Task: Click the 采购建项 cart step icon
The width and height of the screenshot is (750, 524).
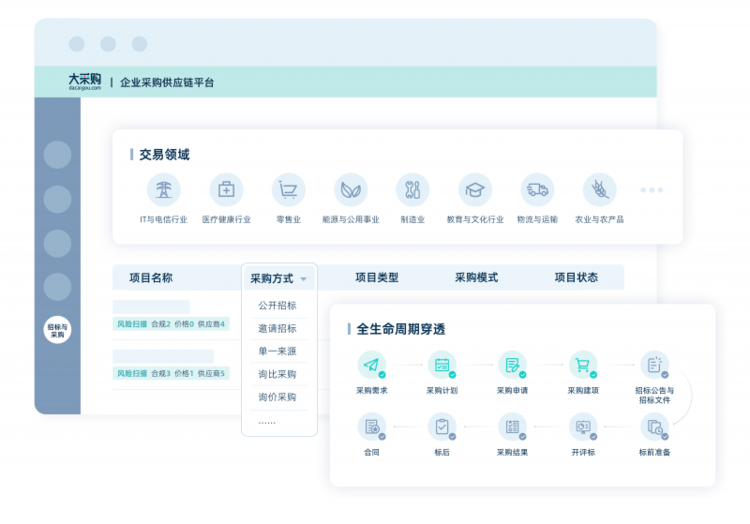Action: [582, 365]
